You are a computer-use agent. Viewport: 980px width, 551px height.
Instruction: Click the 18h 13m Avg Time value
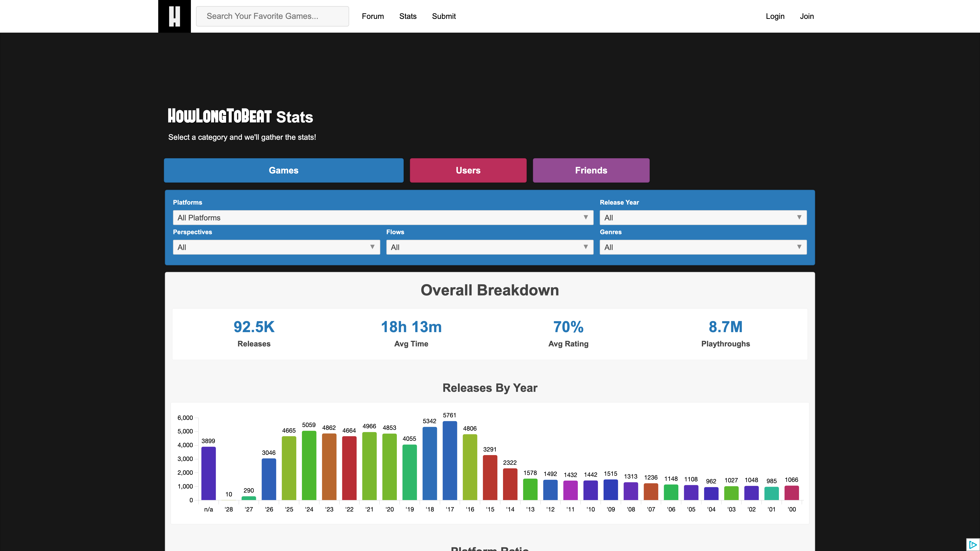coord(411,327)
